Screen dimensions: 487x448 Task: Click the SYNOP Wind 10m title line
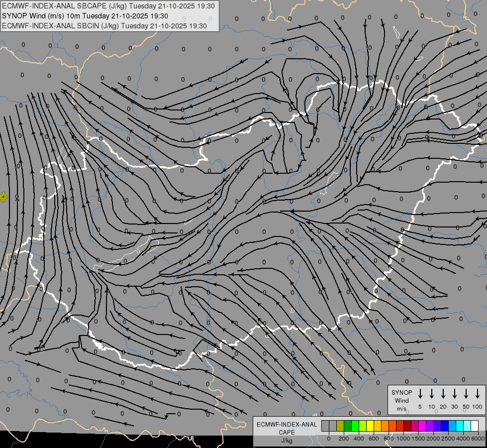(85, 16)
